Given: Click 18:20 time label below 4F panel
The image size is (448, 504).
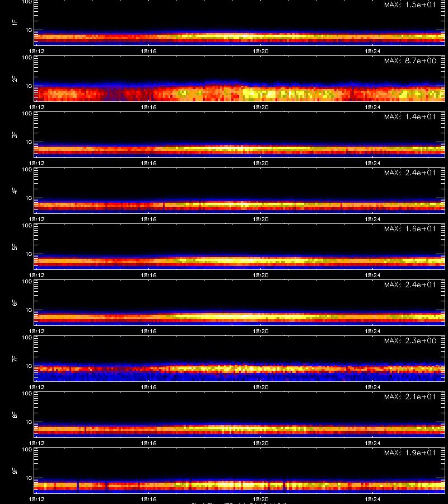Looking at the screenshot, I should pos(260,219).
